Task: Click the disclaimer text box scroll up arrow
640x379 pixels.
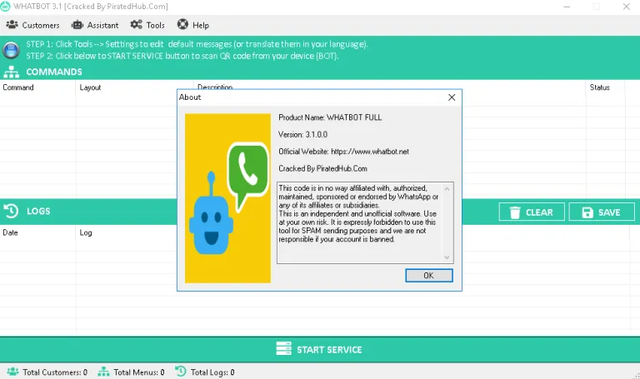Action: point(447,189)
